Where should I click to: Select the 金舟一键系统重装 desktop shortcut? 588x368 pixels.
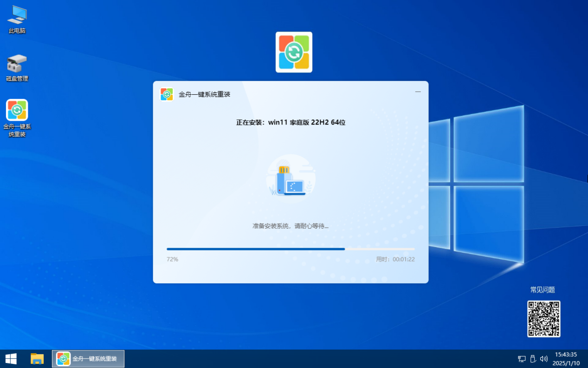17,118
